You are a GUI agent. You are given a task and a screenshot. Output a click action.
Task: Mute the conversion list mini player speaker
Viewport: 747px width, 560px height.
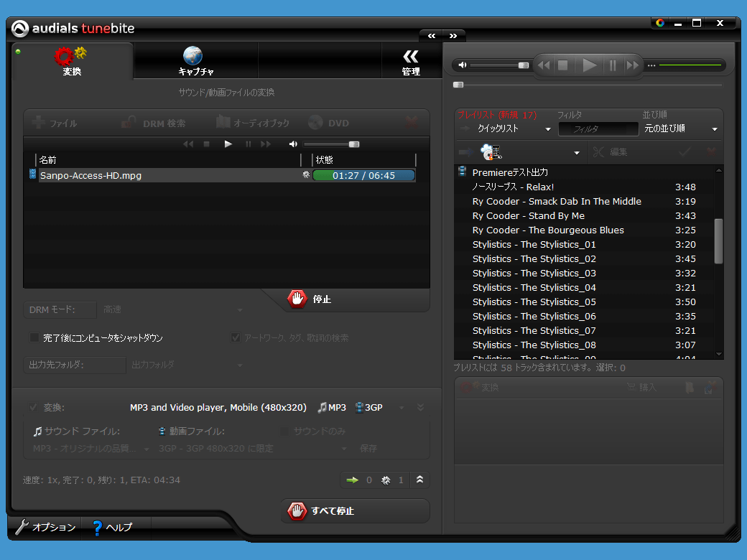(293, 144)
